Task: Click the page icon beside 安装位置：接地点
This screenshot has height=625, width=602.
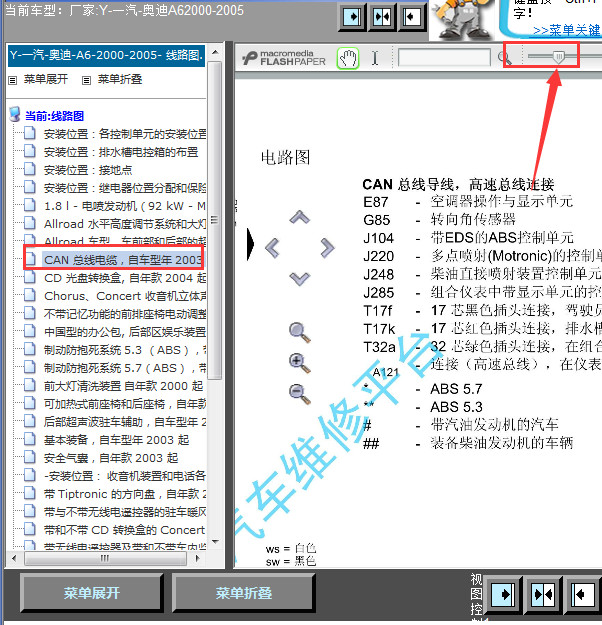Action: click(x=30, y=169)
